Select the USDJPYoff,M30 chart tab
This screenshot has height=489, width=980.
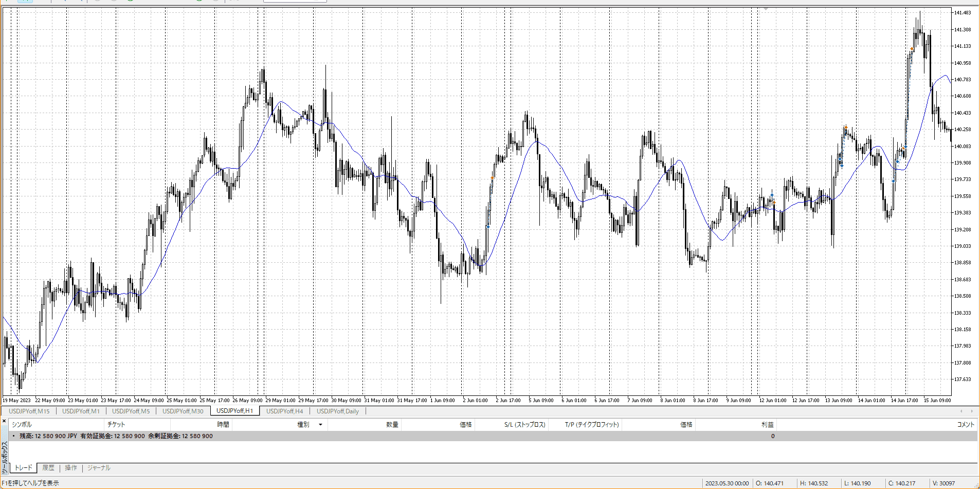click(183, 411)
